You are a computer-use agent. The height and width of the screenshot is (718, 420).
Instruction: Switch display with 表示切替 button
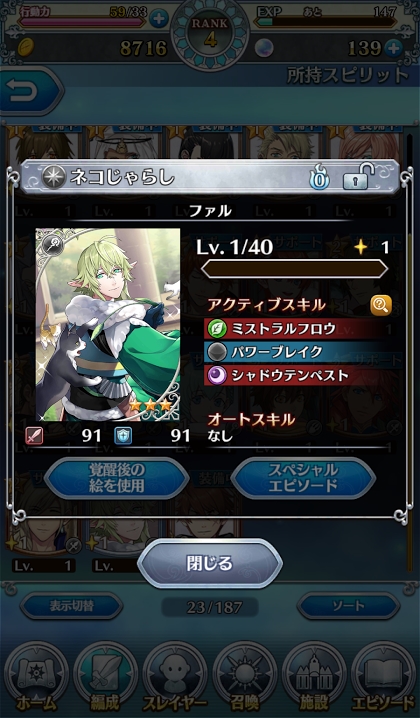point(71,606)
